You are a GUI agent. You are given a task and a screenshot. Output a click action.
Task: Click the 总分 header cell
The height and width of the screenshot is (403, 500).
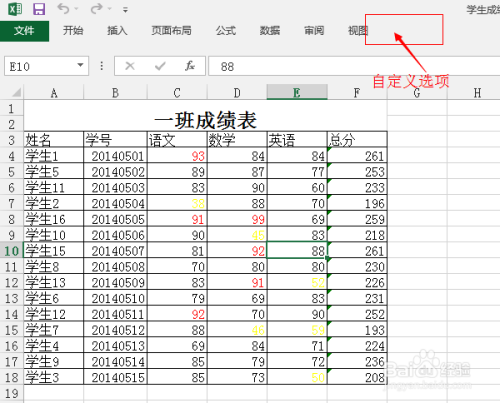(x=357, y=140)
